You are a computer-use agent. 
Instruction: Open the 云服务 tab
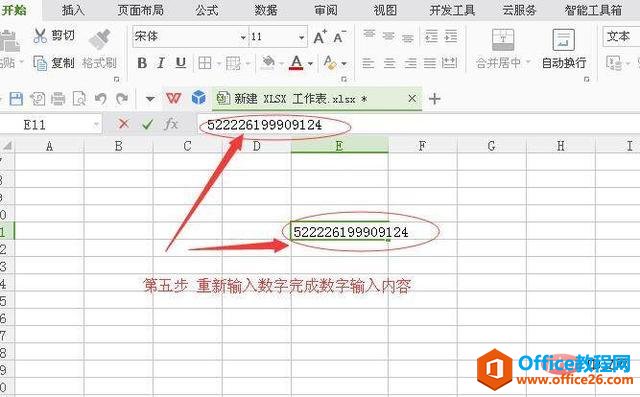click(519, 10)
